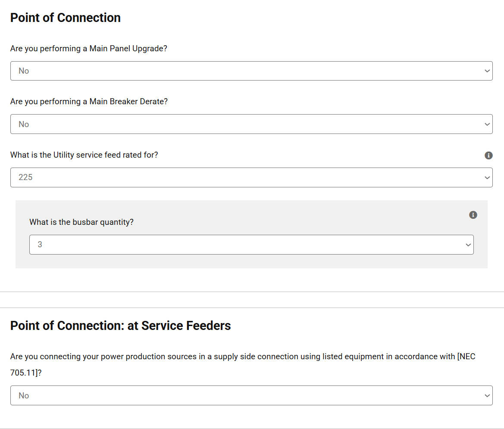Click chevron arrow of Main Breaker Derate select
504x429 pixels.
coord(487,124)
